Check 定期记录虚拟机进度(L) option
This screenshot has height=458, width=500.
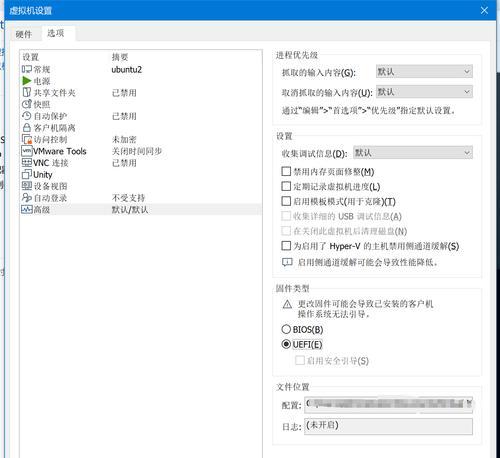click(286, 186)
